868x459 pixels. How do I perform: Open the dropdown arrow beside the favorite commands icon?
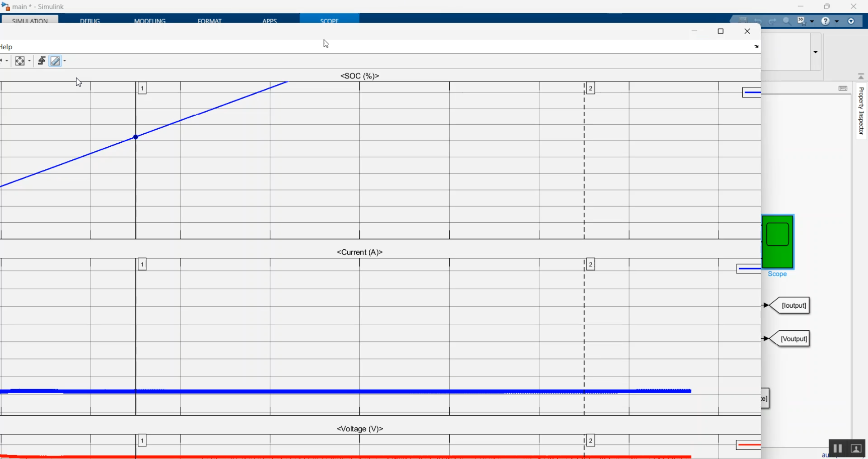(x=812, y=21)
